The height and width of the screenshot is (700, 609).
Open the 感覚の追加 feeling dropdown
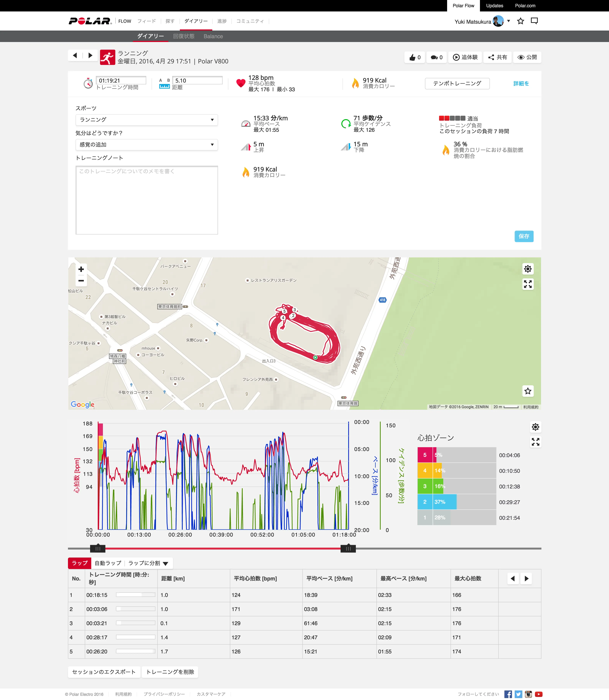[146, 145]
